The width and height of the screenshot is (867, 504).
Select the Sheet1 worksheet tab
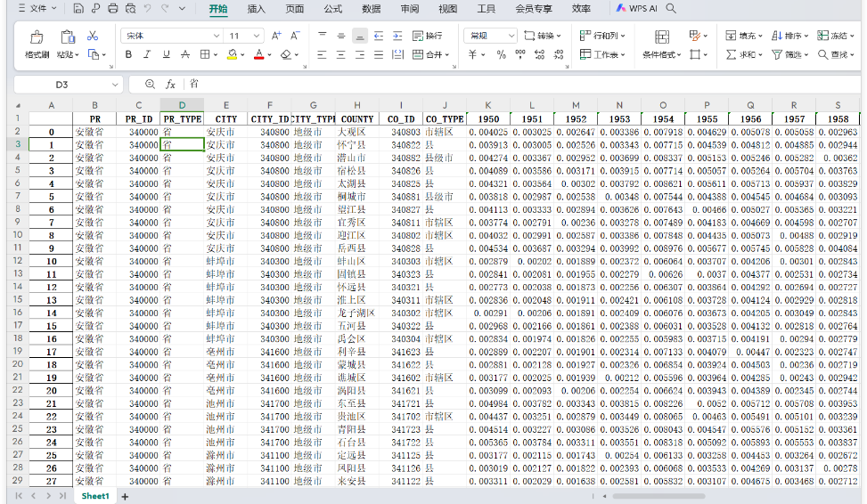(94, 495)
